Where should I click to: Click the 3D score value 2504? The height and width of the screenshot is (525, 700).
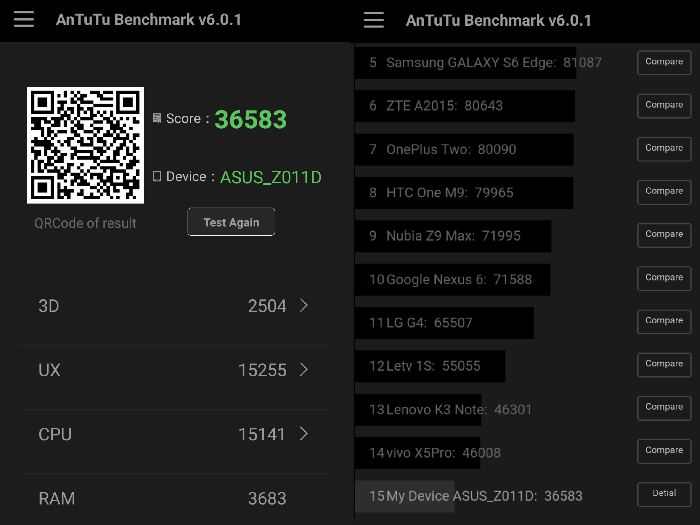click(x=267, y=306)
